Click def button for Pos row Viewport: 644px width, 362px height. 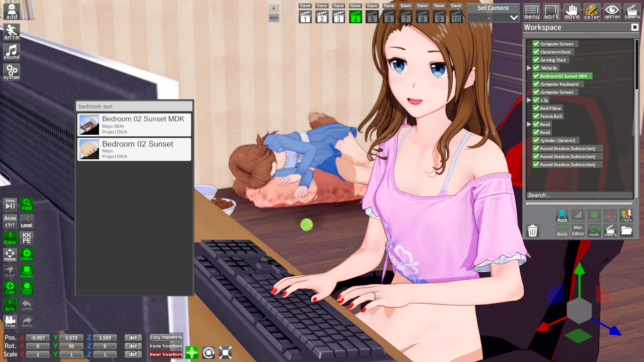pyautogui.click(x=133, y=337)
